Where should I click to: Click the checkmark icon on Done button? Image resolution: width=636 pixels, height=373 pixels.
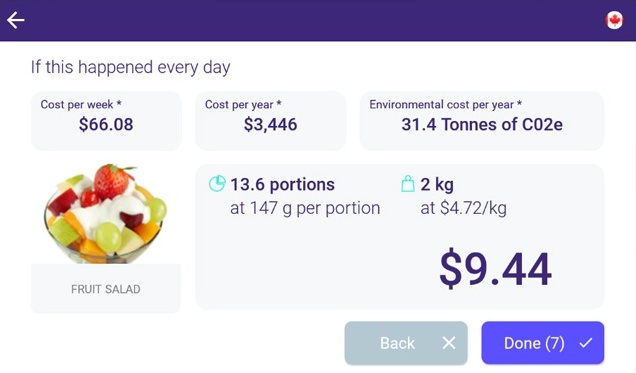point(586,343)
